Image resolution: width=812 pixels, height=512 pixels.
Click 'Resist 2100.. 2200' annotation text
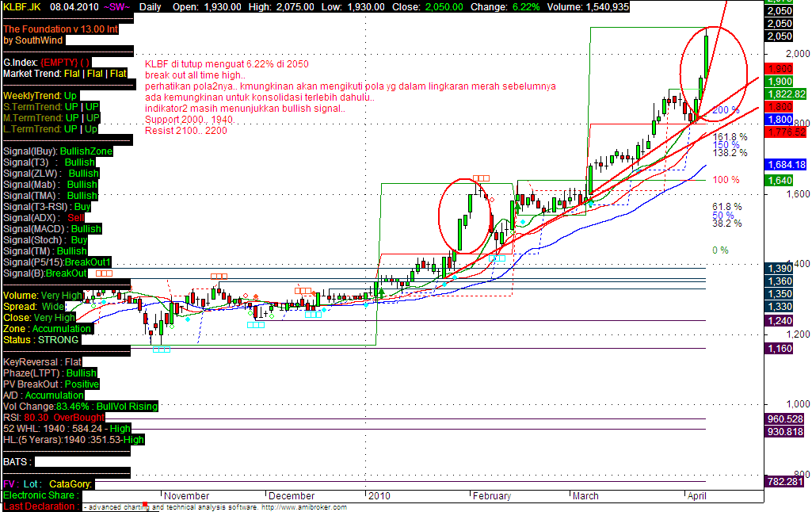(x=186, y=131)
